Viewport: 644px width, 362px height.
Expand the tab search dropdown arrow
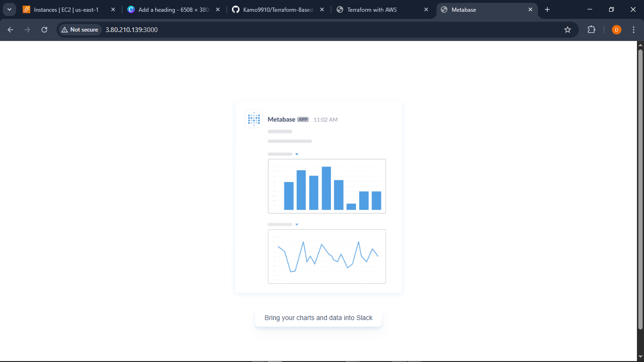click(9, 9)
